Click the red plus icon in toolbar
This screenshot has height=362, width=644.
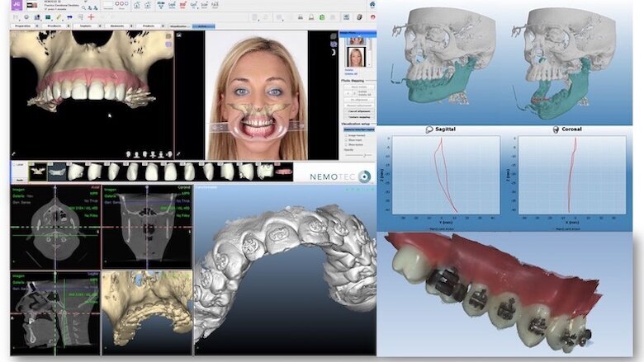(x=91, y=16)
